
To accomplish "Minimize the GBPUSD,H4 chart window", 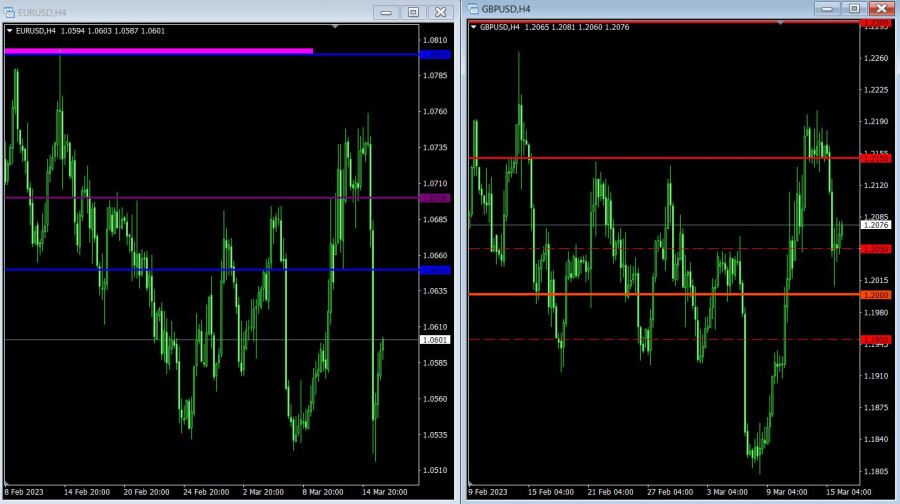I will [826, 9].
